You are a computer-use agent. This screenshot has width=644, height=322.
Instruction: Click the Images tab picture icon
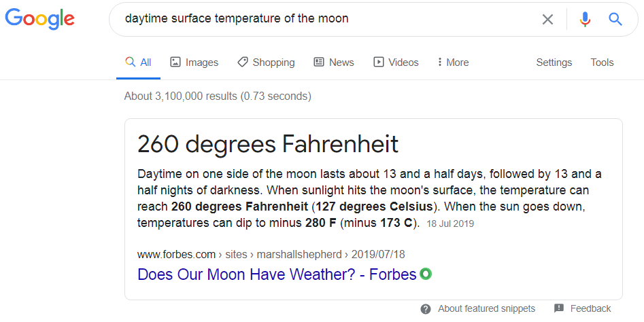pyautogui.click(x=175, y=62)
